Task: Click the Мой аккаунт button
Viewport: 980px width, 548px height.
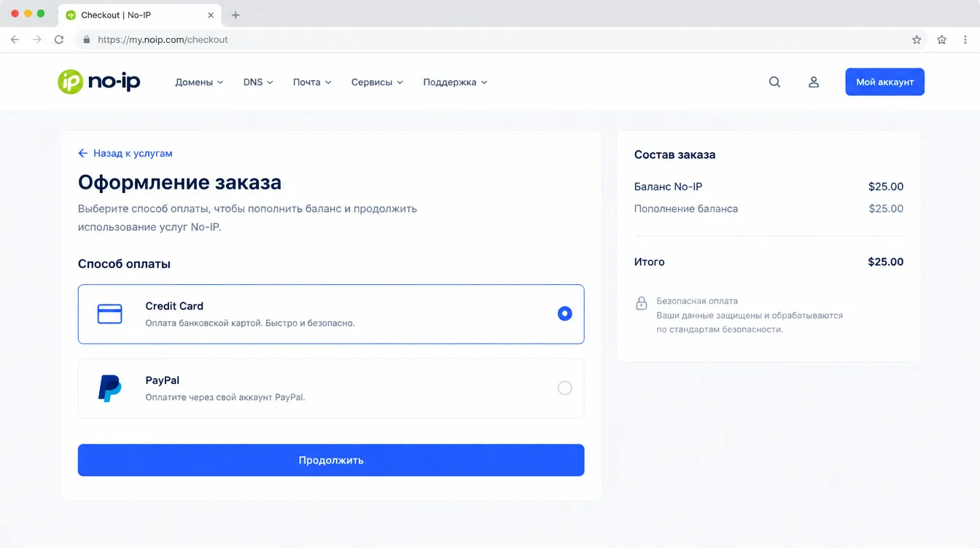Action: 884,82
